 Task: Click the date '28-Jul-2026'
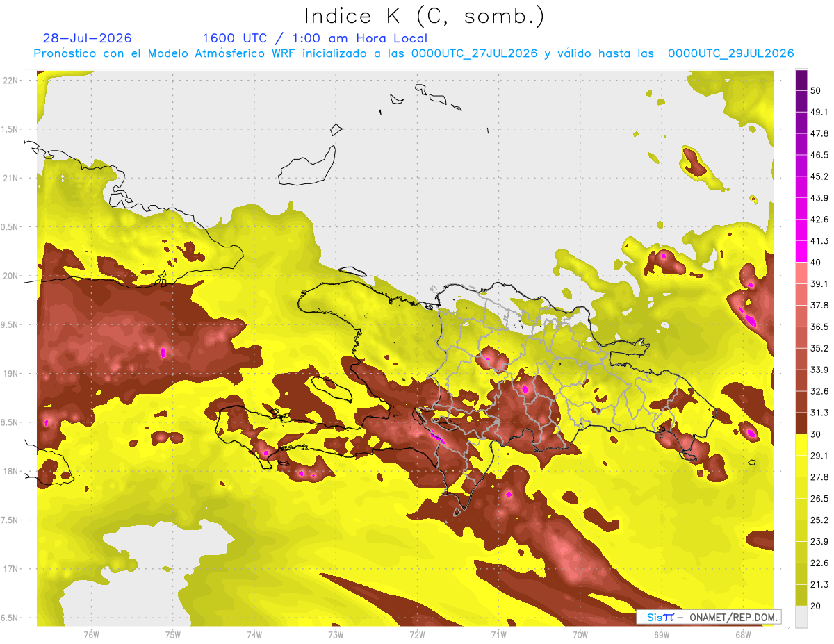click(87, 38)
